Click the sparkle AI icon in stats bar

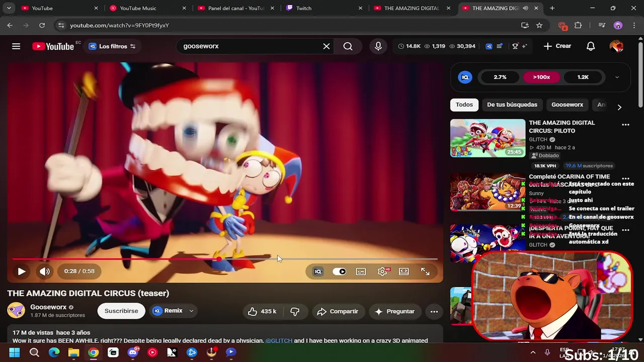point(524,46)
